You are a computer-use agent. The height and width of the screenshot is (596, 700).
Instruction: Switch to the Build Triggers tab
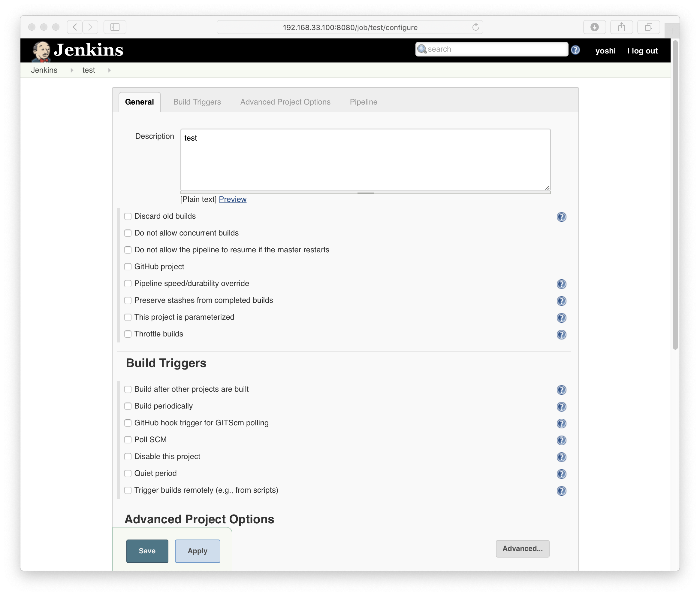(x=197, y=102)
